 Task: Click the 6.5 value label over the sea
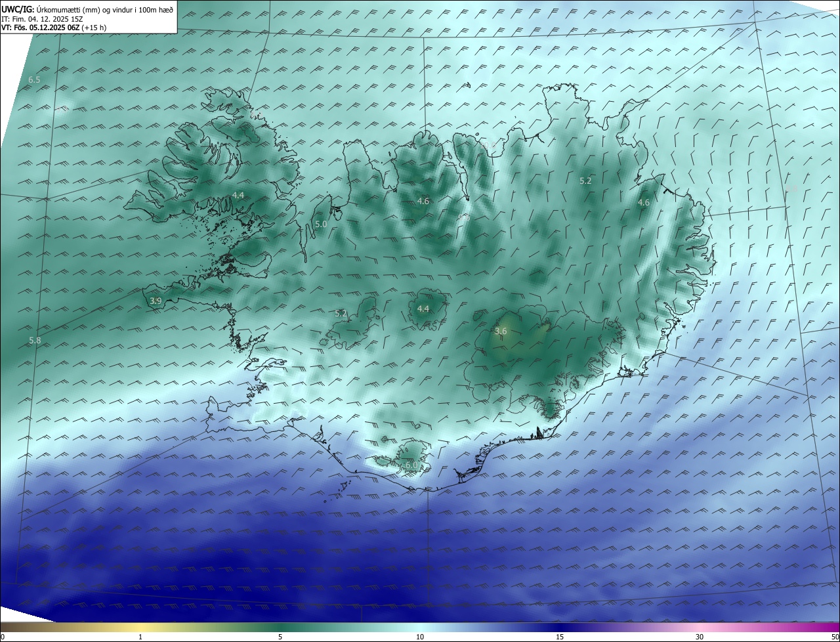[x=34, y=79]
